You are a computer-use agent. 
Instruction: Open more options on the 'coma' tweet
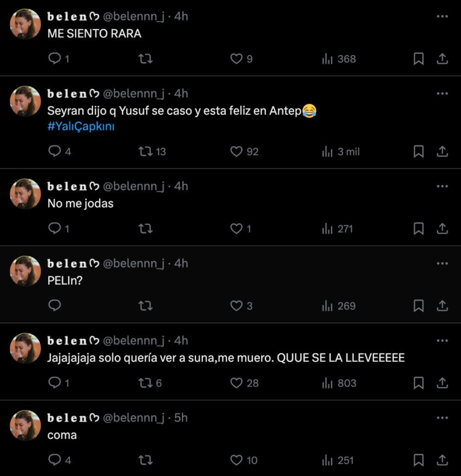(x=442, y=418)
